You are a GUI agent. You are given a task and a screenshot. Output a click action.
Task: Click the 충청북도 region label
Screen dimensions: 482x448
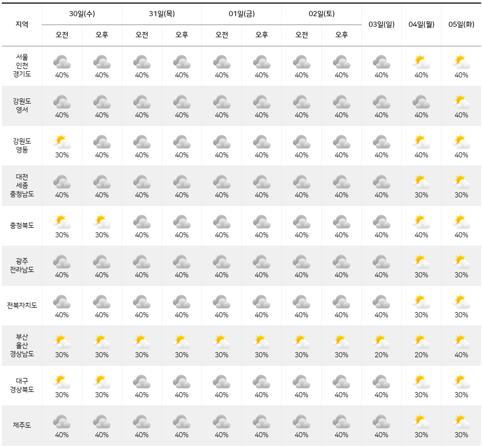click(22, 225)
